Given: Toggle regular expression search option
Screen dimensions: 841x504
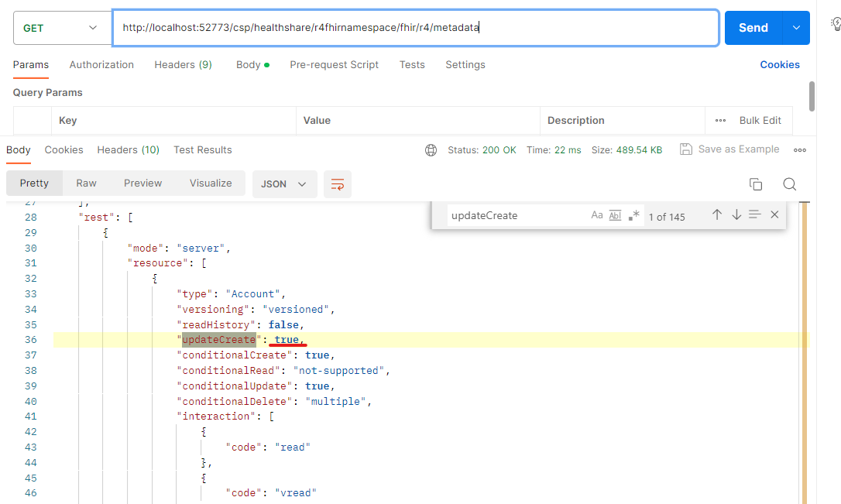Looking at the screenshot, I should (634, 215).
